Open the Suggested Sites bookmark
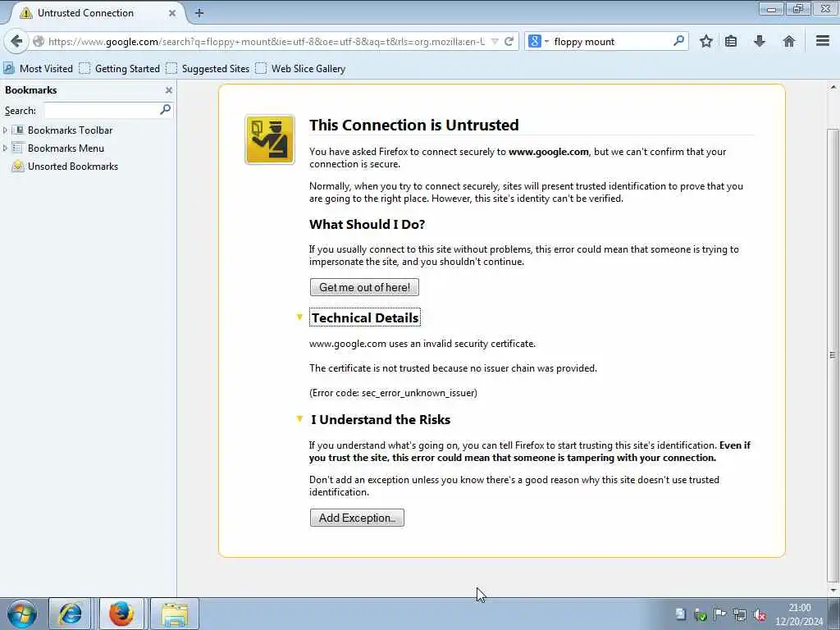 [208, 69]
